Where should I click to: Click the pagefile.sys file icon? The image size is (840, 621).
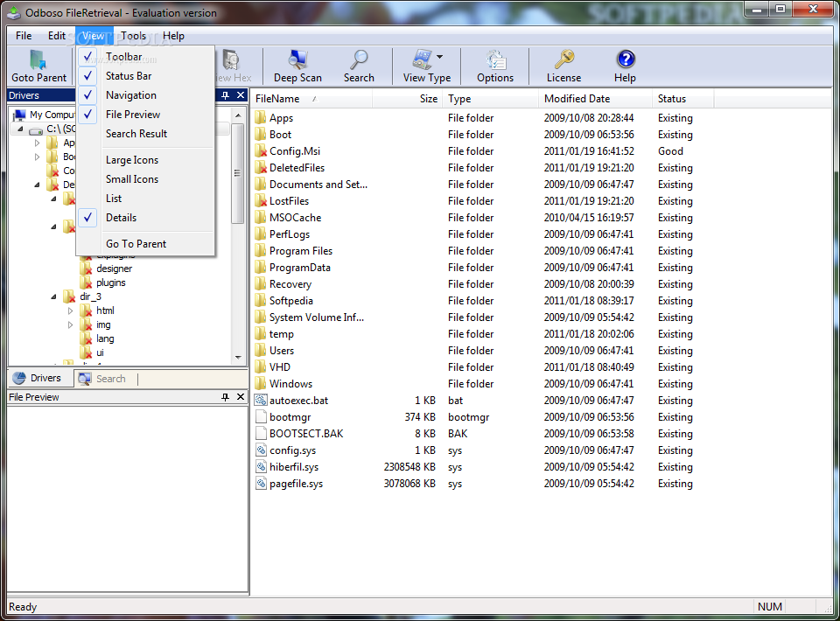pos(261,483)
